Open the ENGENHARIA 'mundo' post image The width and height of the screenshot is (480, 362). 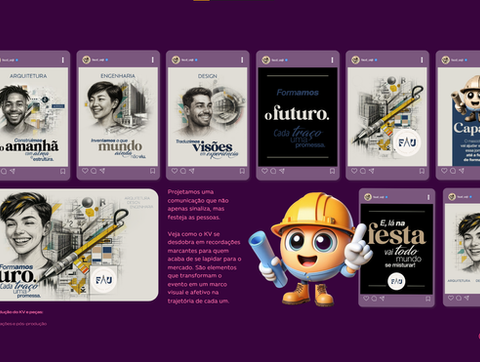(118, 117)
